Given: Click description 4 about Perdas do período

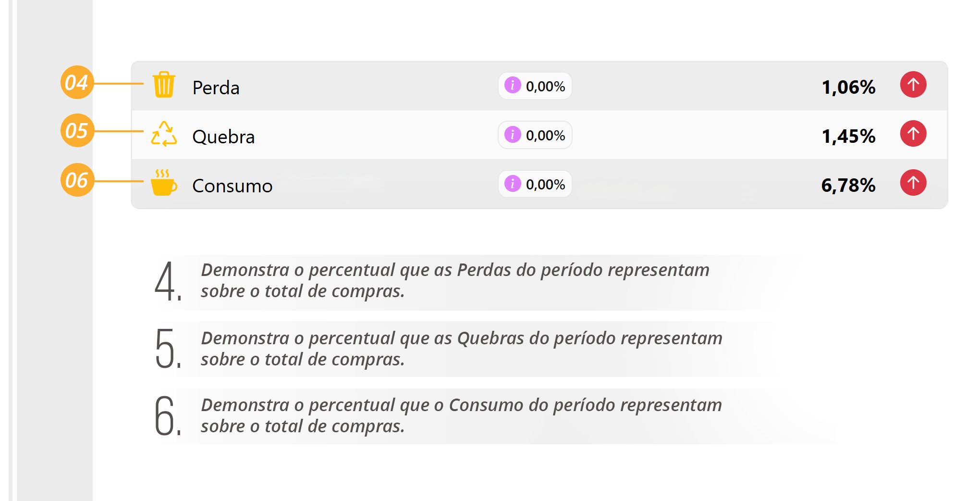Looking at the screenshot, I should click(455, 281).
